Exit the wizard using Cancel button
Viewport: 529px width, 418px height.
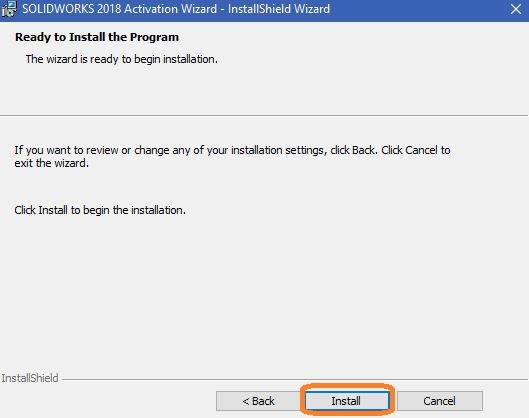pyautogui.click(x=440, y=401)
